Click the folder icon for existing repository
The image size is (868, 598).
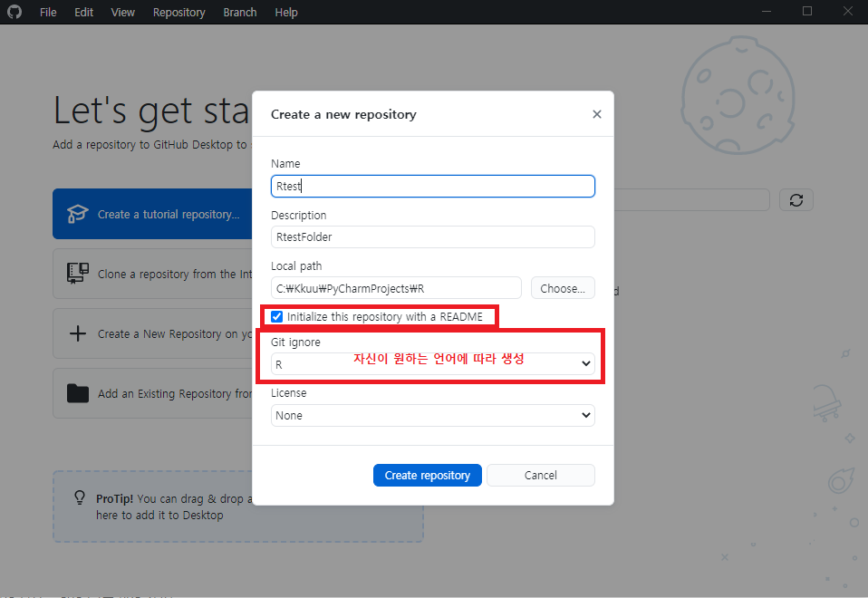click(x=78, y=393)
